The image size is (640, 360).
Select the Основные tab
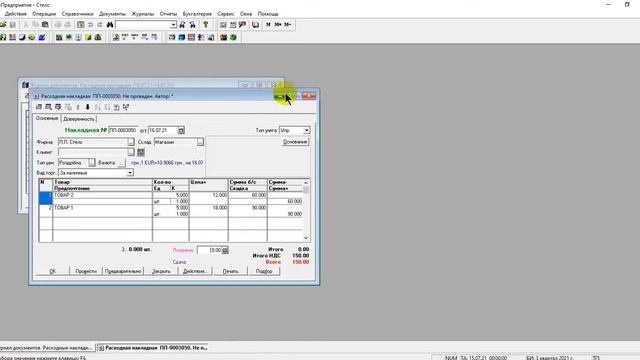pyautogui.click(x=47, y=118)
